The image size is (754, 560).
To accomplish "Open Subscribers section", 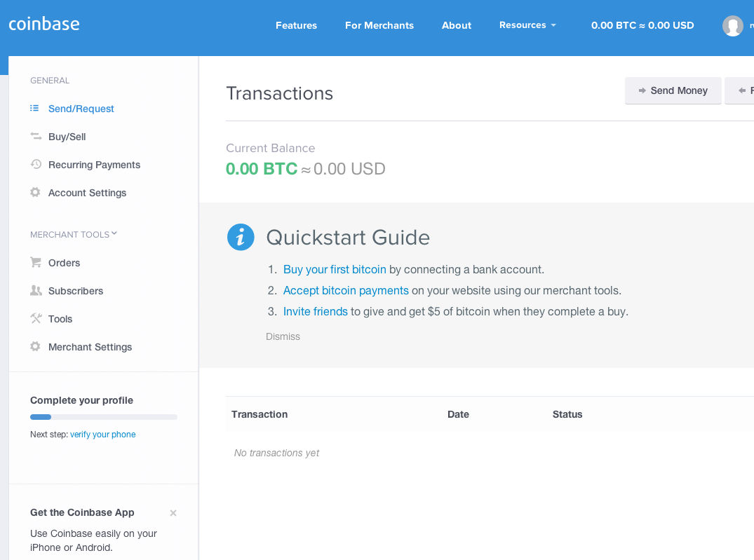I will click(76, 291).
